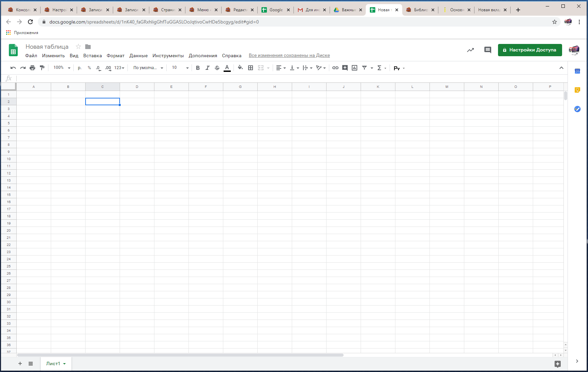Open the text rotation dropdown
Screen dimensions: 588x372
[321, 68]
